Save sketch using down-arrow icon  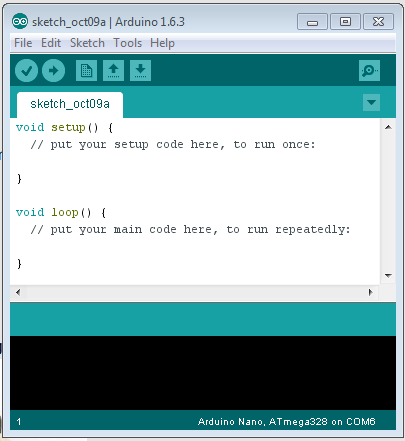(140, 70)
